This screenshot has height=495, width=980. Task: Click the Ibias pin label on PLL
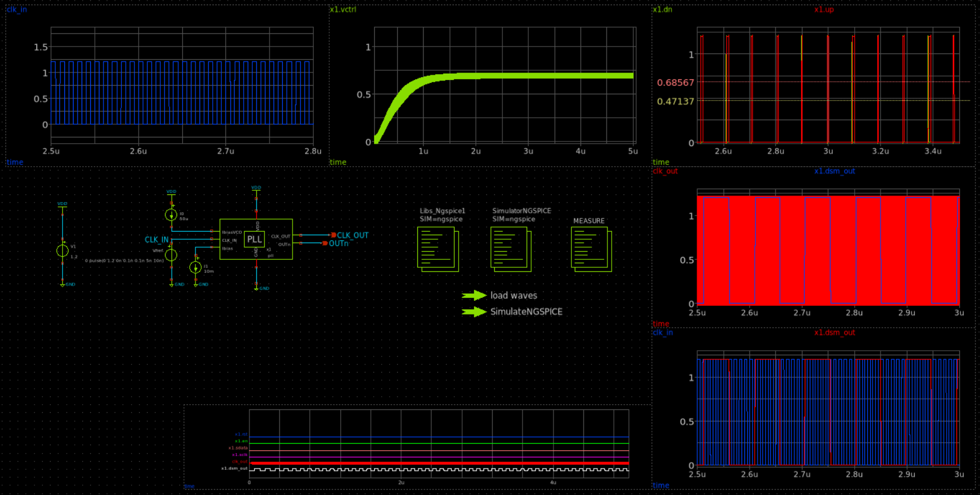228,248
